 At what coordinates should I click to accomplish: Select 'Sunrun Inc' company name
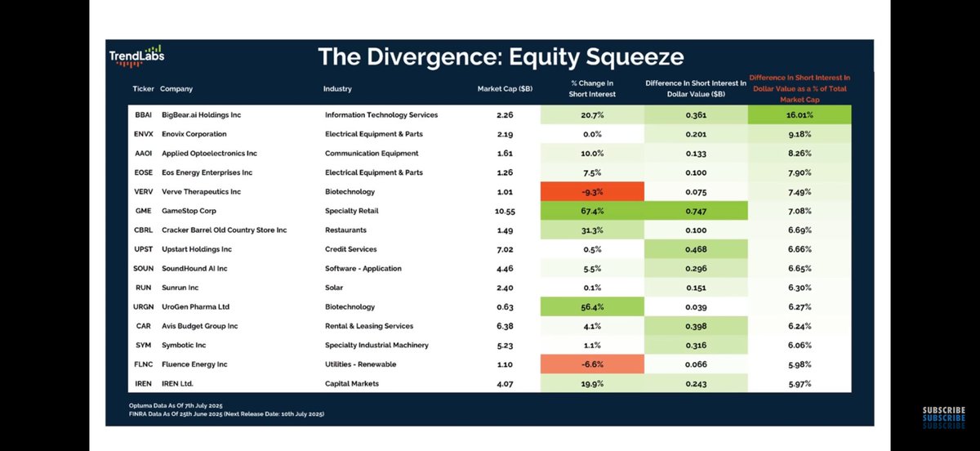(181, 288)
